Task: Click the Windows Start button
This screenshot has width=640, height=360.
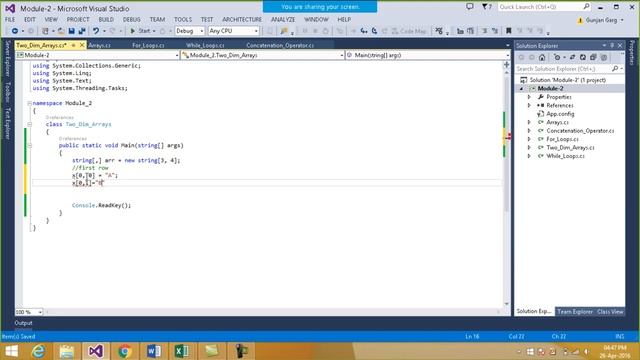Action: pos(11,351)
